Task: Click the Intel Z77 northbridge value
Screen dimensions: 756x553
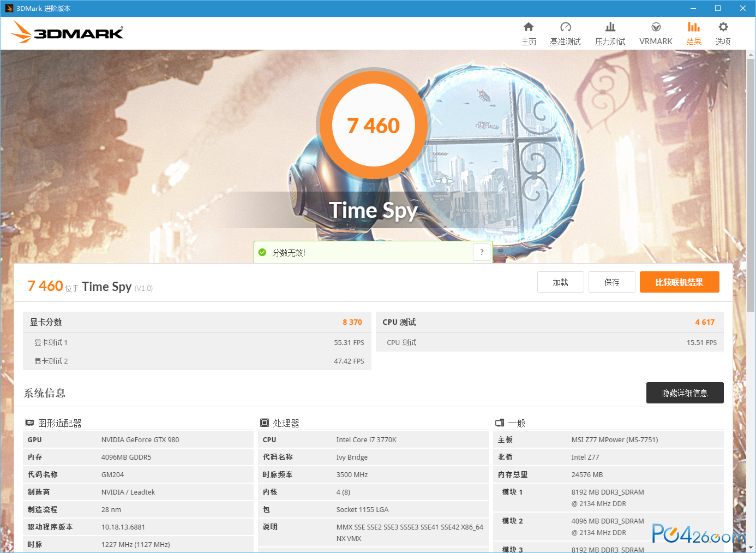Action: coord(585,457)
